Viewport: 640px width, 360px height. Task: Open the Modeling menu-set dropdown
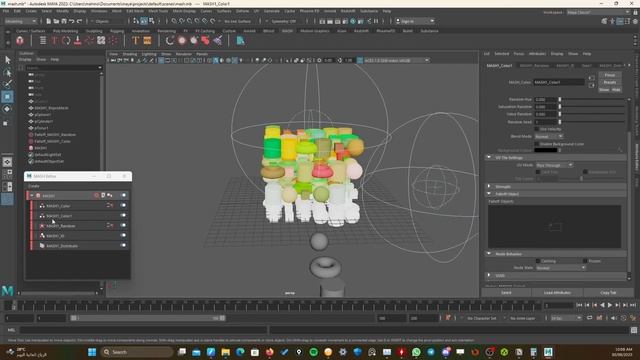click(21, 21)
